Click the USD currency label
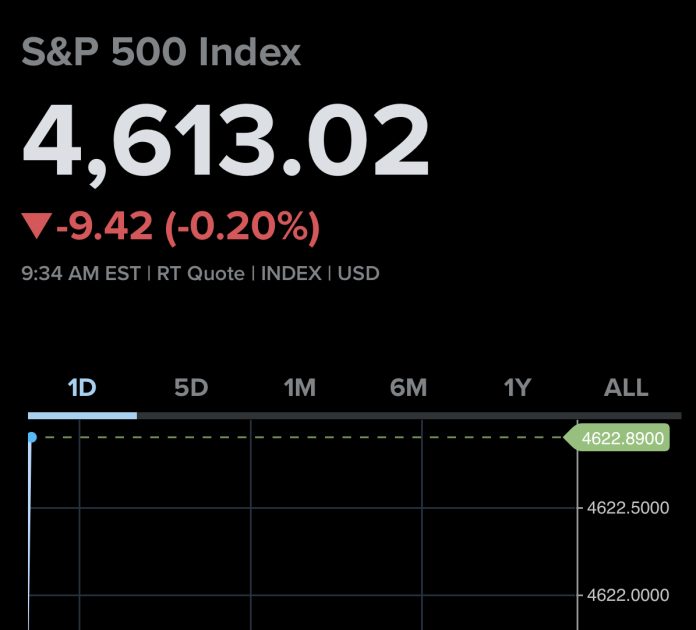 click(x=359, y=273)
